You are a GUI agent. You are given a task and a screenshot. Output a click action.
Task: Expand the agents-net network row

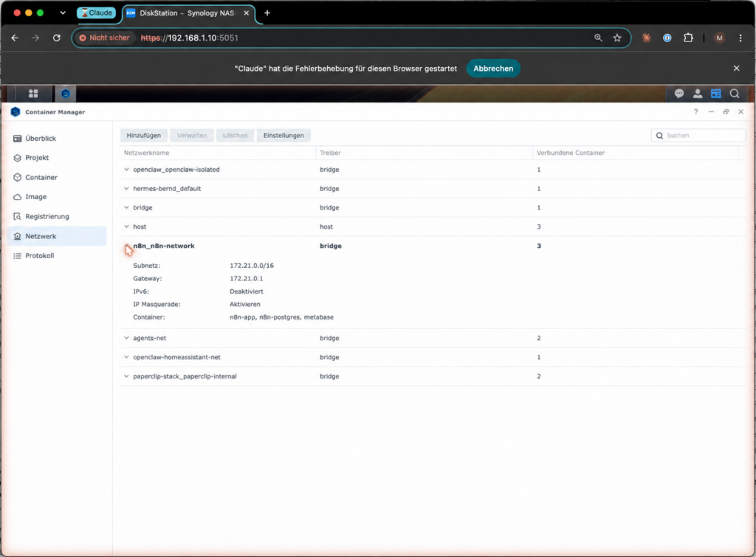pyautogui.click(x=126, y=338)
